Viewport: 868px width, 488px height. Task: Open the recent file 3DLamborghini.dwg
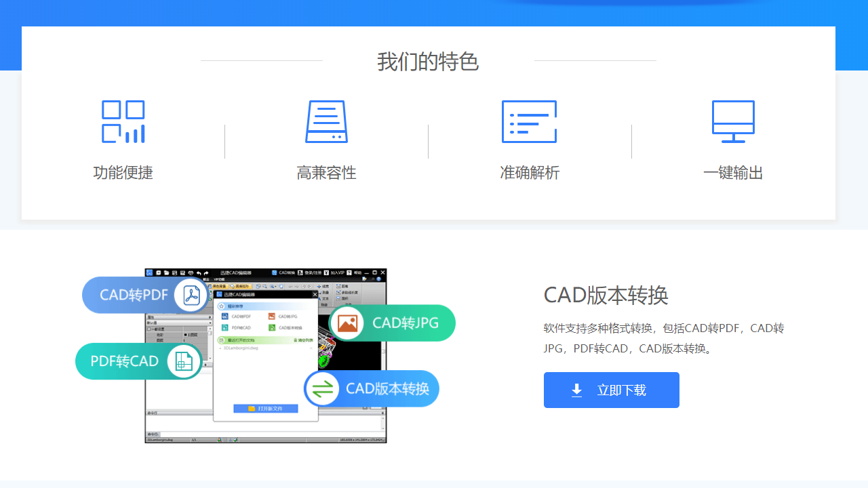coord(241,348)
